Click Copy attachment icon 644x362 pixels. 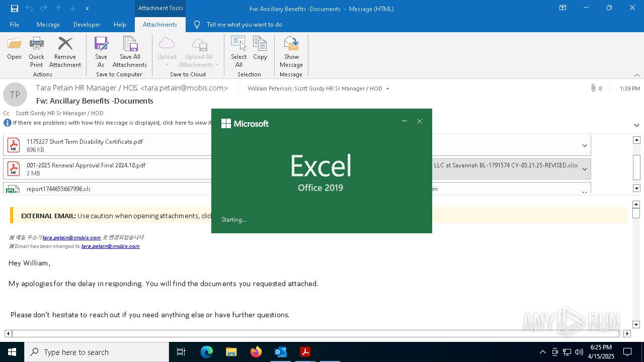[x=260, y=49]
